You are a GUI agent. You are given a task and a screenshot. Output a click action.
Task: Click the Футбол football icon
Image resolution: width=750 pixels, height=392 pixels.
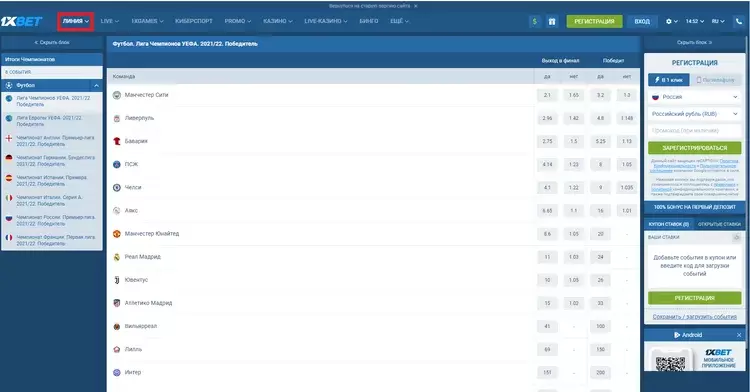coord(9,85)
